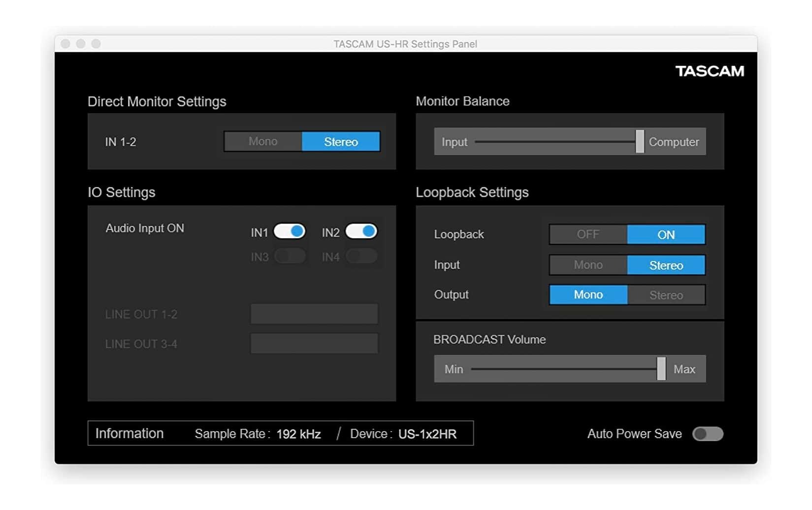Choose Mono for Loopback Output

(x=588, y=295)
